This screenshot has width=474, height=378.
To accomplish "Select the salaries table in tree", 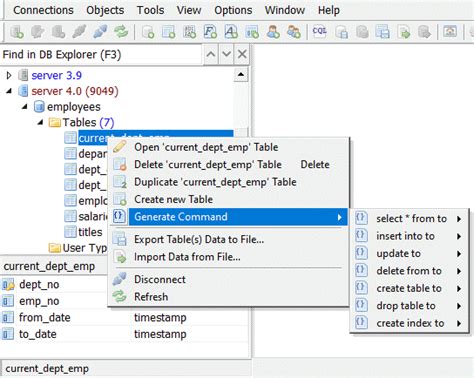I will 92,217.
